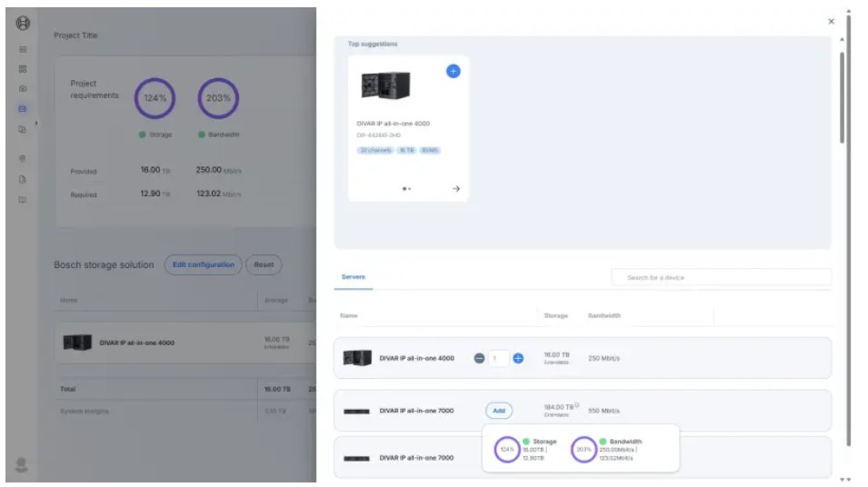The height and width of the screenshot is (487, 868).
Task: Select the highlighted storage icon in sidebar
Action: click(23, 109)
